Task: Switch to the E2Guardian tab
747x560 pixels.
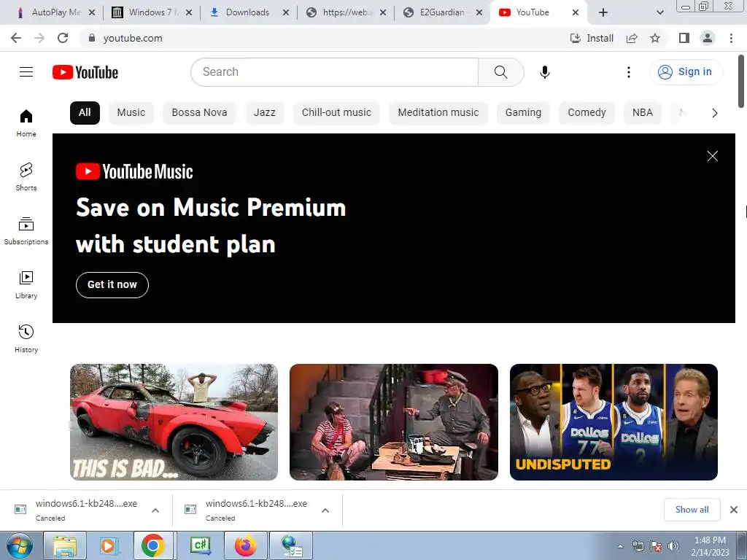Action: click(440, 12)
